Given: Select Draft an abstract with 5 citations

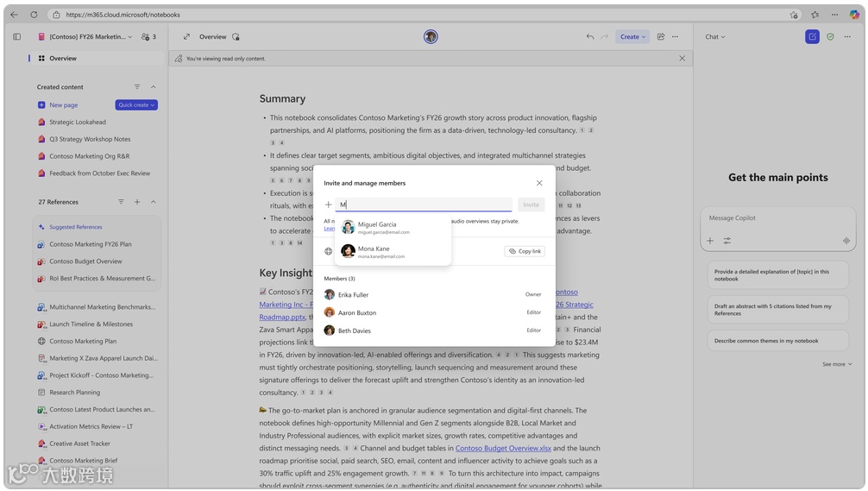Looking at the screenshot, I should (x=777, y=310).
